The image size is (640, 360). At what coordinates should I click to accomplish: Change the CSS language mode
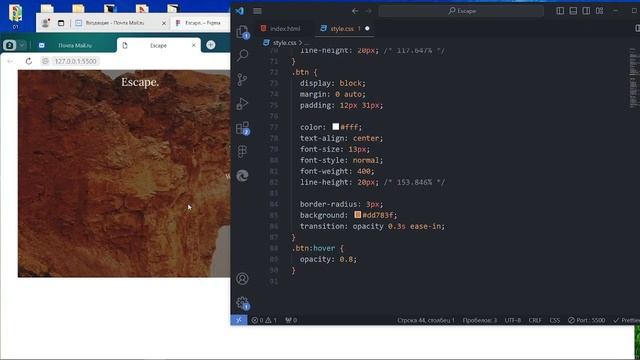click(554, 320)
